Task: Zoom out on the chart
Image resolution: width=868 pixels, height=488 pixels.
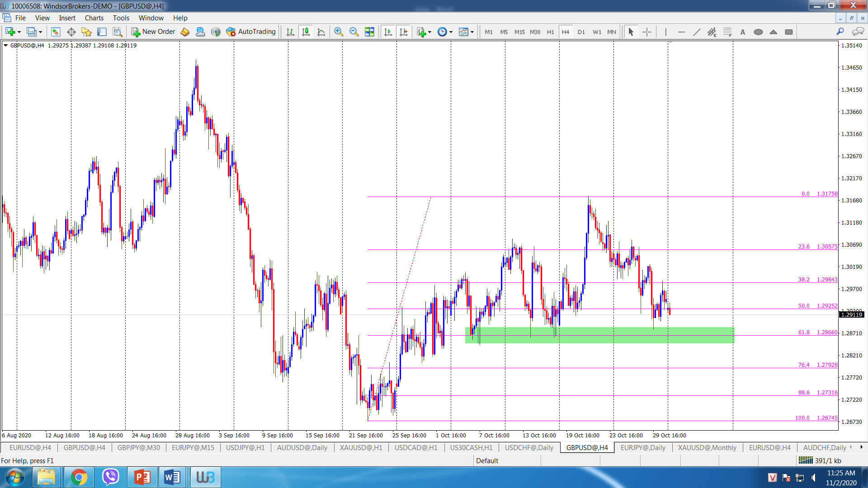Action: 354,32
